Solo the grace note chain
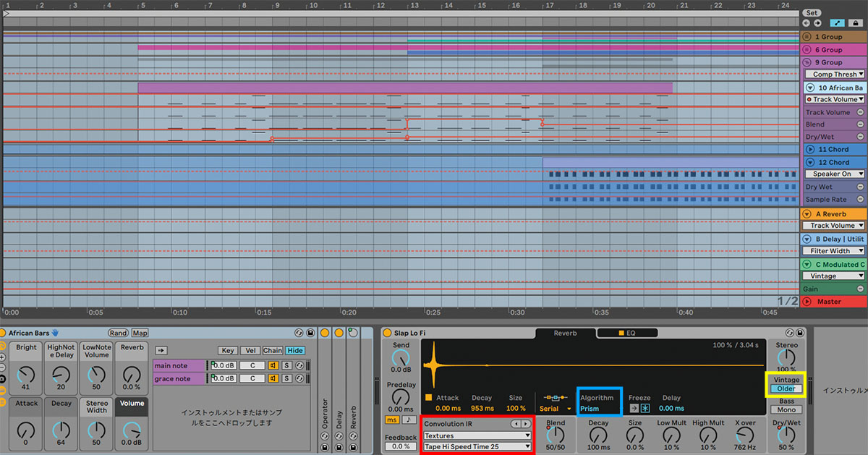Screen dimensions: 868x455 pos(286,378)
